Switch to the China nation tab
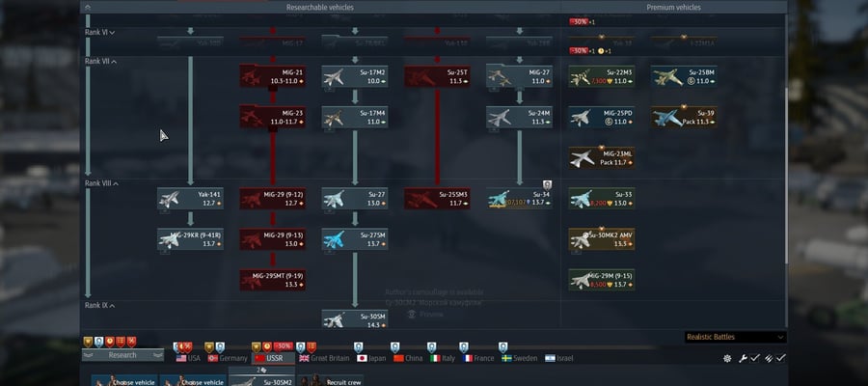 (x=408, y=358)
